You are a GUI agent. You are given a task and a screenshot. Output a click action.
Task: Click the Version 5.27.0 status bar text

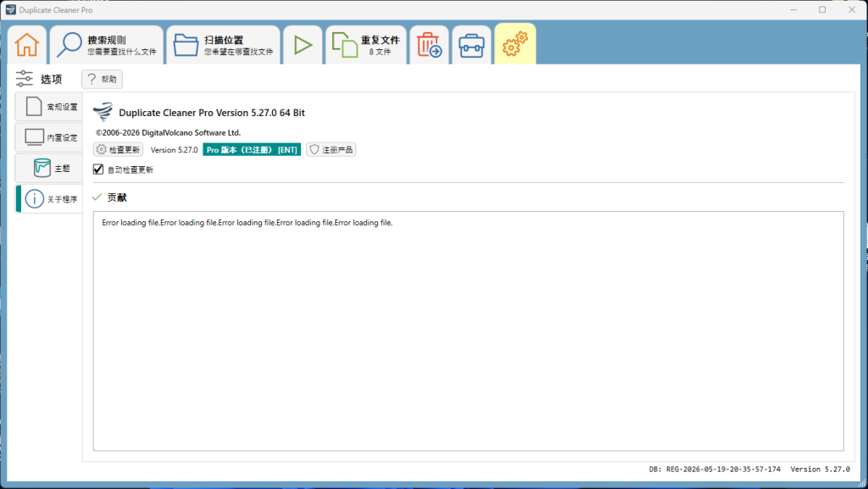pyautogui.click(x=820, y=470)
